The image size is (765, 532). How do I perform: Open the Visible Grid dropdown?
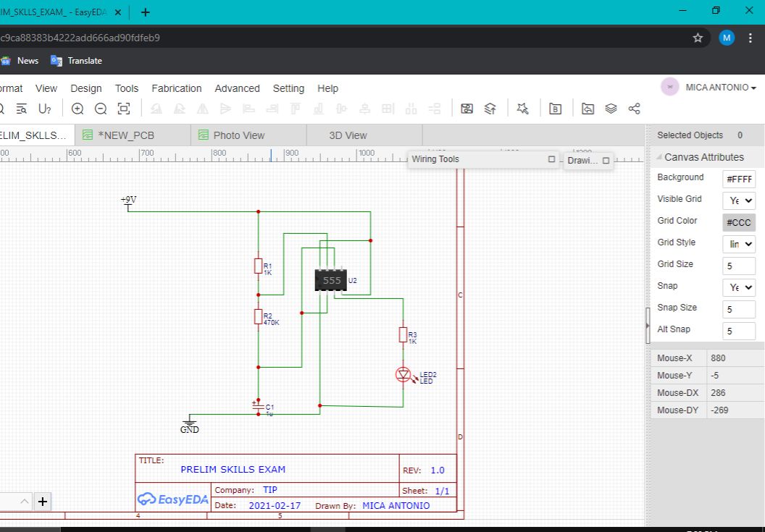click(737, 200)
